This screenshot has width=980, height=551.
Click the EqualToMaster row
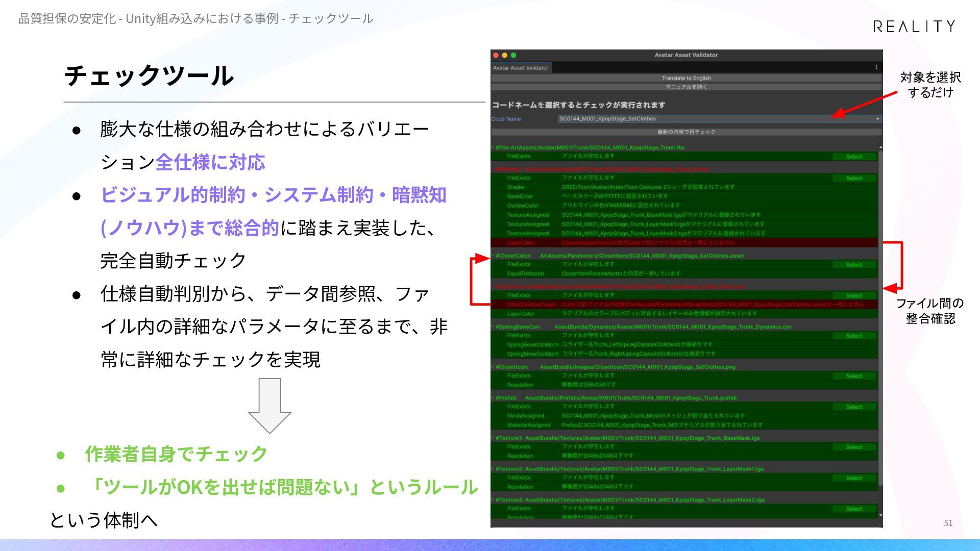click(684, 274)
